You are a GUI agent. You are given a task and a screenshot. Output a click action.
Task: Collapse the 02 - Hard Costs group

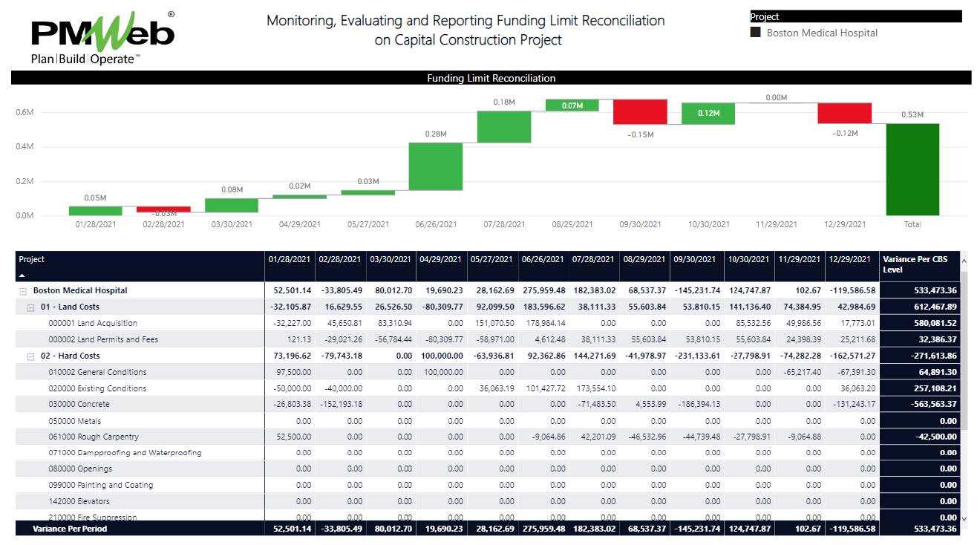click(30, 356)
